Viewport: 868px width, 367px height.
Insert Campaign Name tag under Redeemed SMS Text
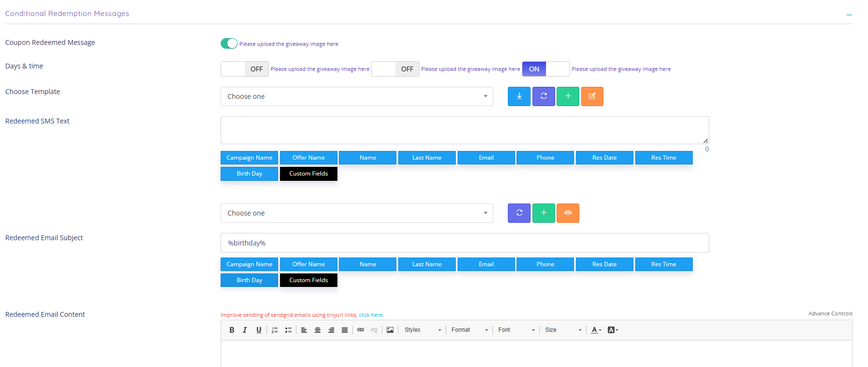click(249, 158)
